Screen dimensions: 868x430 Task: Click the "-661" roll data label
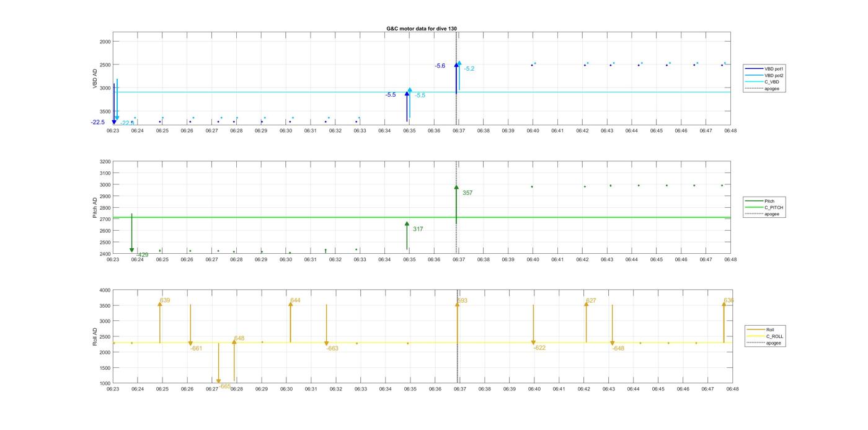(196, 348)
